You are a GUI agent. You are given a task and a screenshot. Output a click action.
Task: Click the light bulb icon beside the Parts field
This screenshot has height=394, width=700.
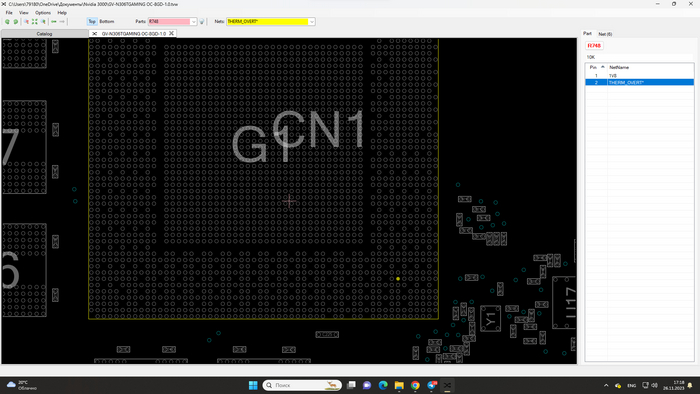[202, 21]
